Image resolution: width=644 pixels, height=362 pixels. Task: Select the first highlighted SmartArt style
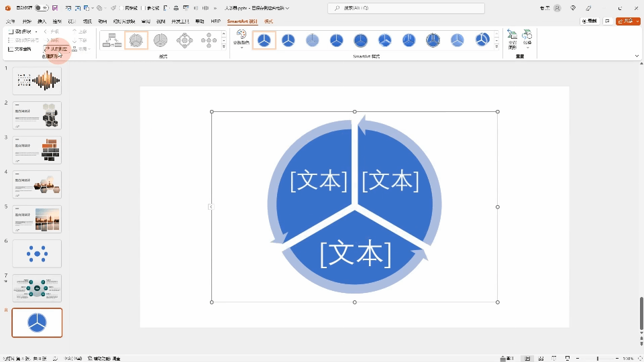click(x=264, y=40)
